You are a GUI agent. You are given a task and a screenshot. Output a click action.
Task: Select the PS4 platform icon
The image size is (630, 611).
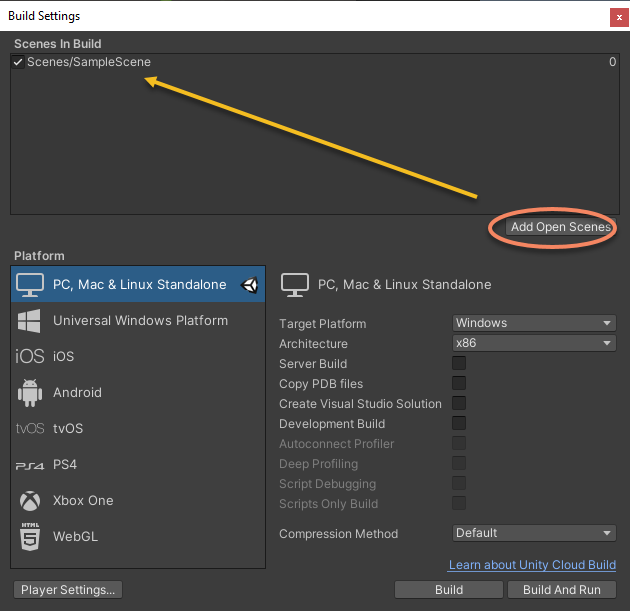tap(29, 465)
